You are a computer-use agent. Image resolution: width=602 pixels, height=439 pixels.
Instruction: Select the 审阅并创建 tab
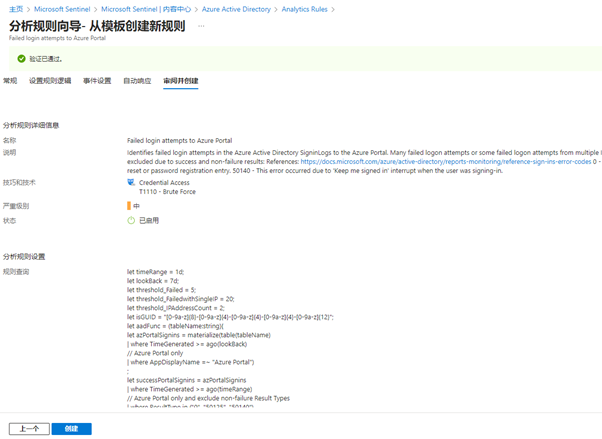[181, 81]
